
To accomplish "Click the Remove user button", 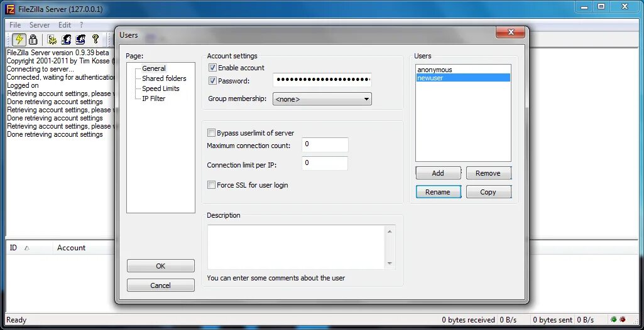I will click(489, 173).
